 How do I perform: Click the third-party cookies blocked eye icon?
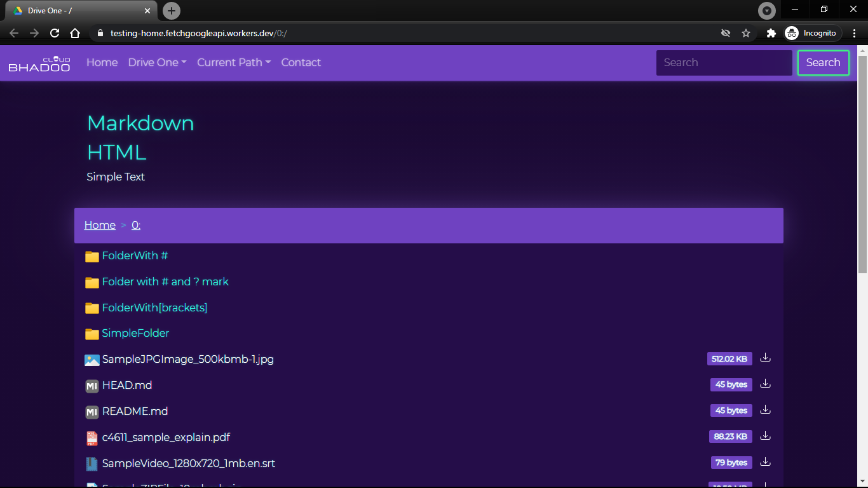[x=726, y=33]
